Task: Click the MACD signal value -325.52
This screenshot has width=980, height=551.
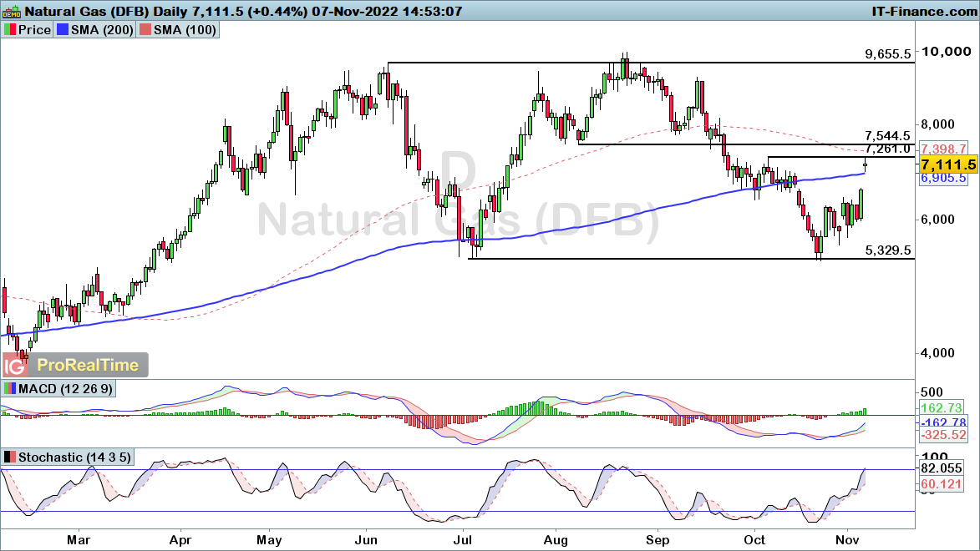Action: pyautogui.click(x=944, y=435)
